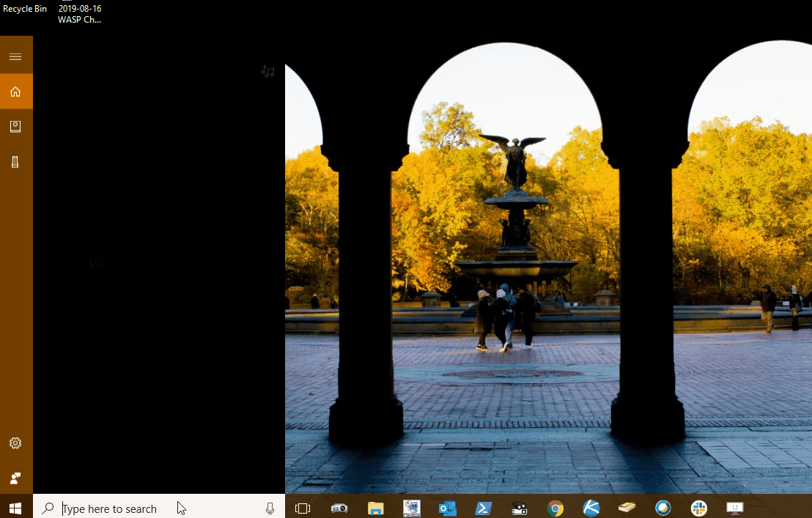Click the blue K application taskbar icon
This screenshot has width=812, height=518.
point(591,508)
